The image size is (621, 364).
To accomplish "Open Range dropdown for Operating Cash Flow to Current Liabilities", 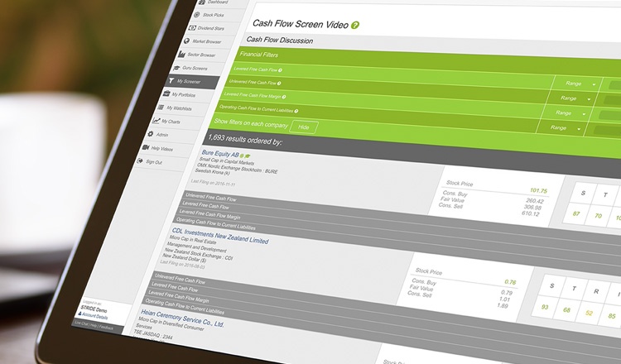I will pyautogui.click(x=563, y=127).
